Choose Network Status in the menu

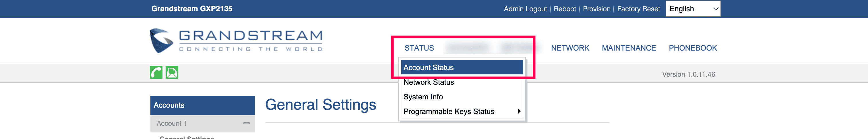[x=429, y=82]
